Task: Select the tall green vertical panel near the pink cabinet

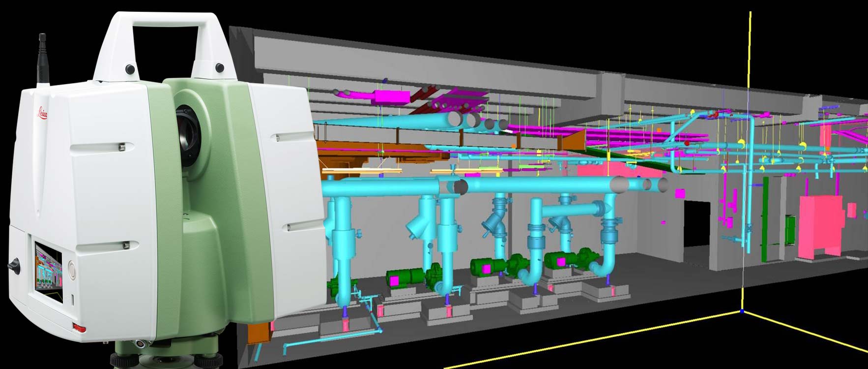Action: point(765,219)
